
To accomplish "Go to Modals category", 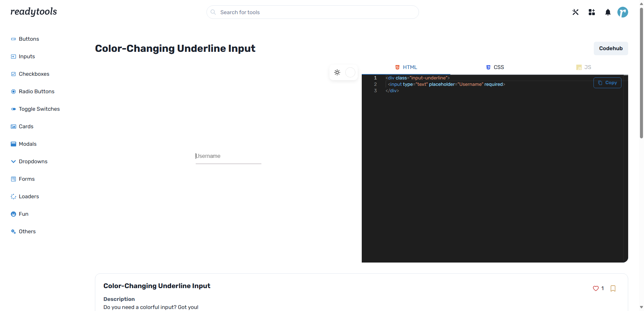I will coord(28,144).
